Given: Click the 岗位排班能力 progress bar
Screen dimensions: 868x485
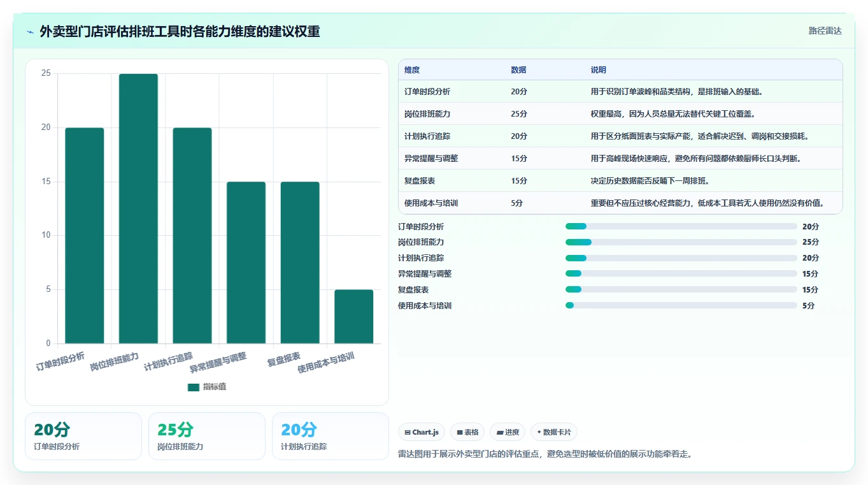Looking at the screenshot, I should [681, 242].
